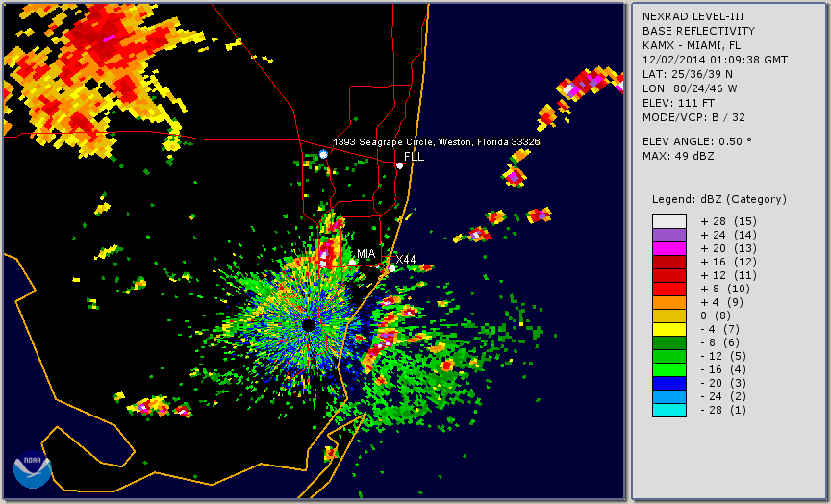This screenshot has height=504, width=831.
Task: Select the +20 (13) magenta legend swatch
Action: [x=669, y=248]
